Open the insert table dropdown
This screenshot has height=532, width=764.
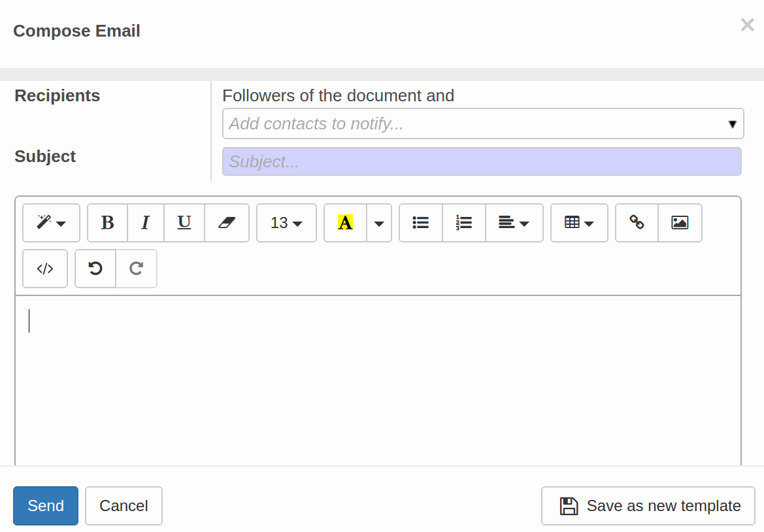(x=579, y=223)
